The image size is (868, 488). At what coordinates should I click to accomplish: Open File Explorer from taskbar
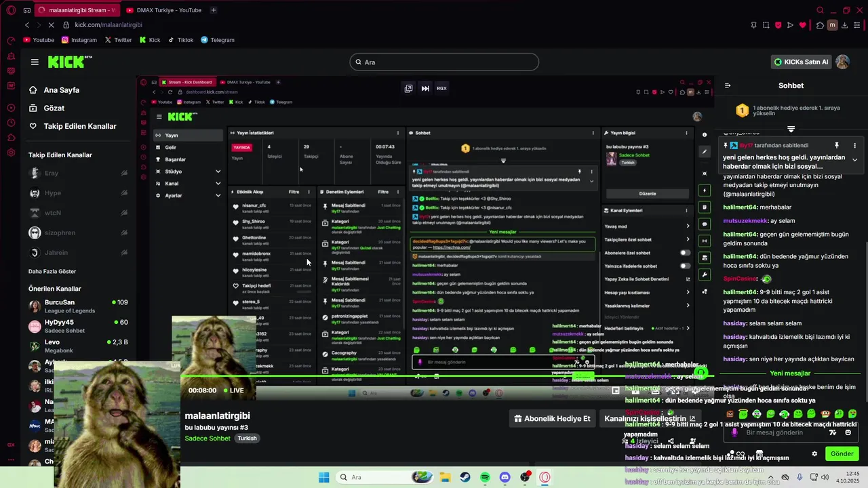tap(446, 477)
